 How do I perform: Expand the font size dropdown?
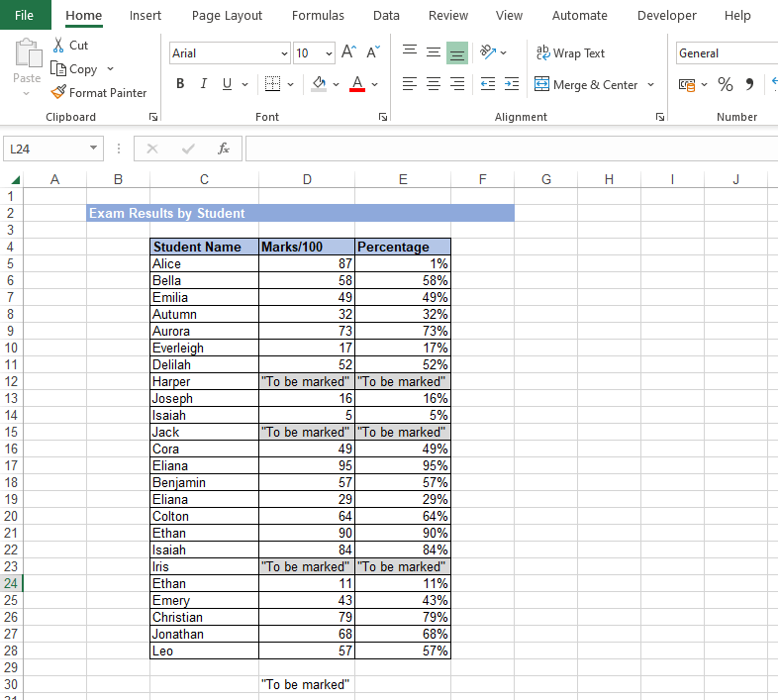coord(329,53)
